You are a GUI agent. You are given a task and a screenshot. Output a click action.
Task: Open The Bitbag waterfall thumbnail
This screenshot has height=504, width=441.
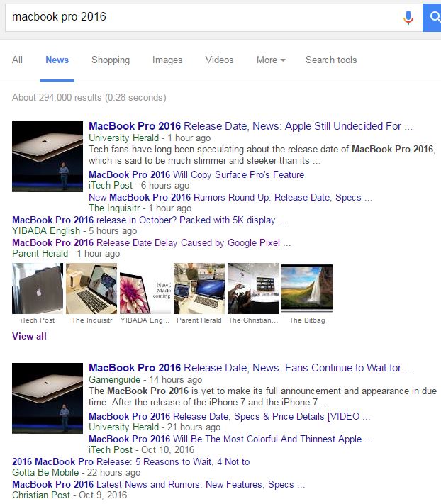(307, 289)
